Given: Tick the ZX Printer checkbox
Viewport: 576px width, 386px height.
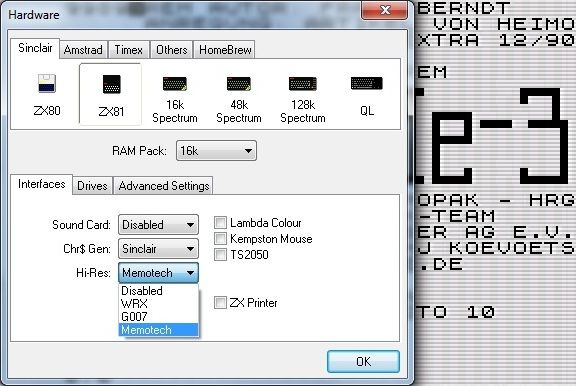Looking at the screenshot, I should 220,303.
